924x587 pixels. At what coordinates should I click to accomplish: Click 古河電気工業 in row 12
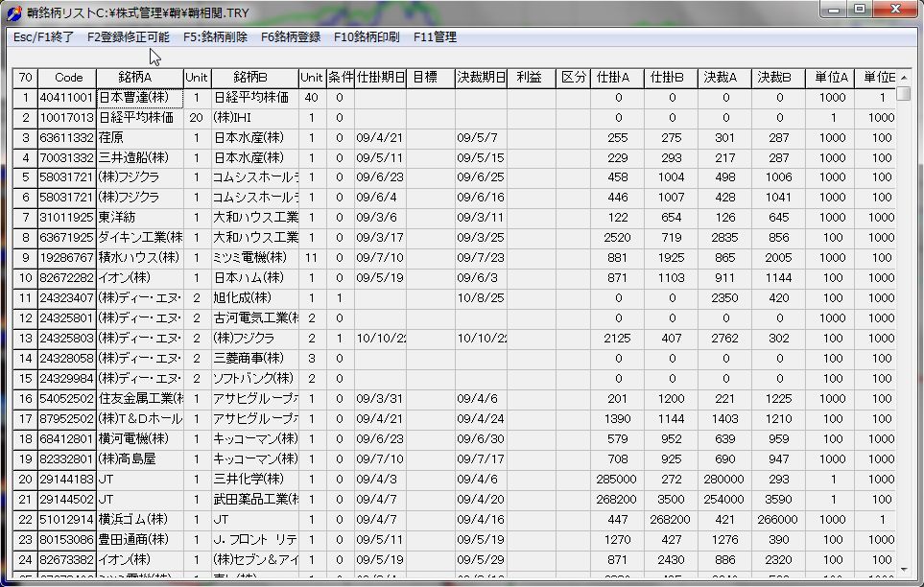[254, 318]
